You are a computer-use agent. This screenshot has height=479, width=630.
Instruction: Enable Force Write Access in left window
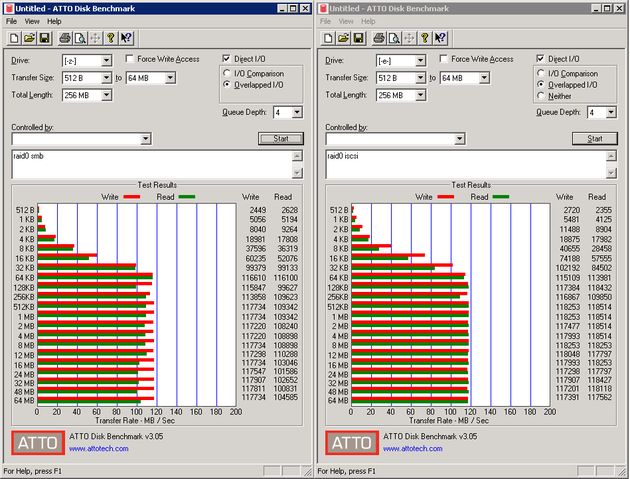[x=129, y=59]
